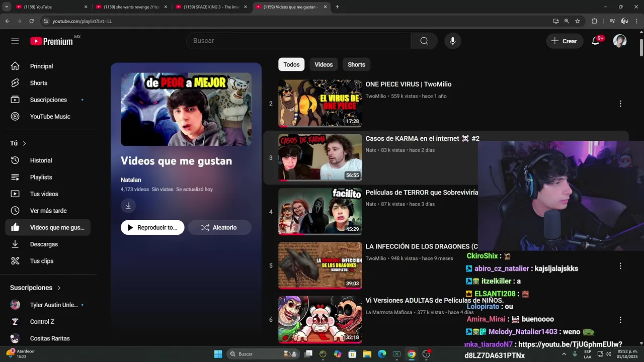The height and width of the screenshot is (362, 644).
Task: Go back in Chrome
Action: [x=8, y=21]
